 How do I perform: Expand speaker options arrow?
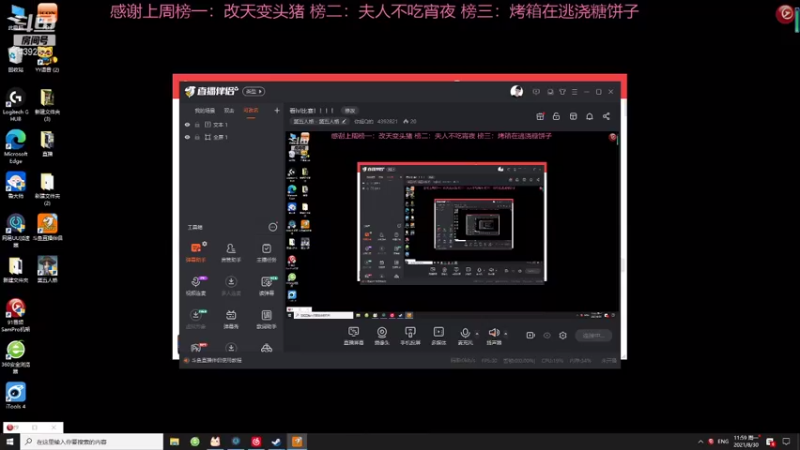[506, 334]
